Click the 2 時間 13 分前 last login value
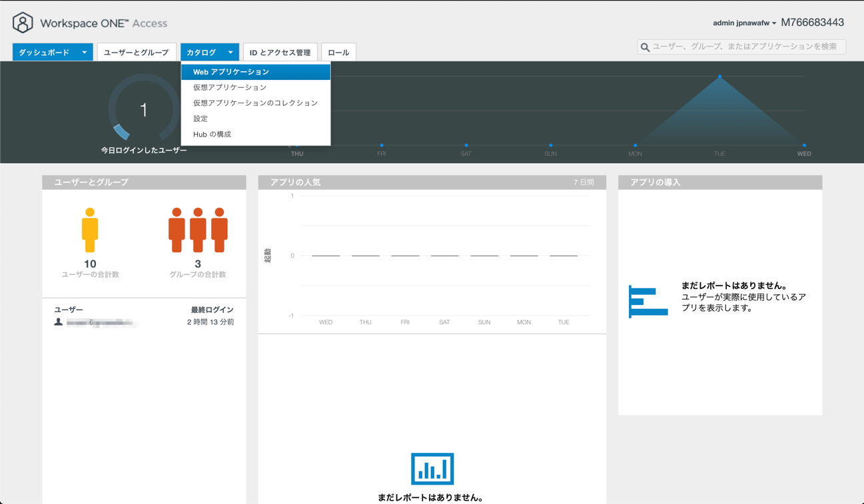Viewport: 864px width, 504px height. 211,322
